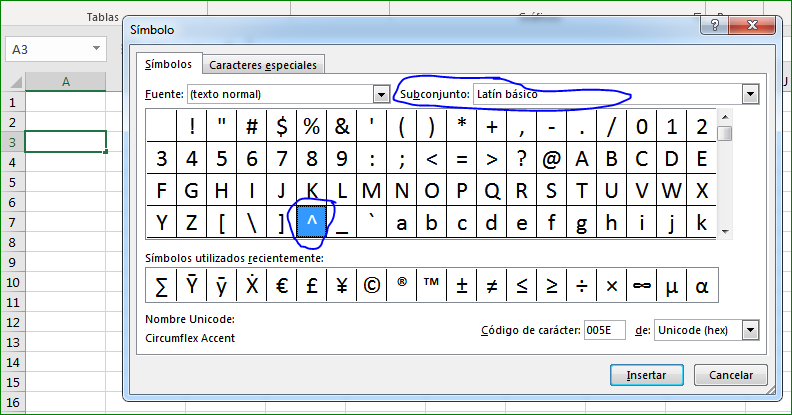This screenshot has width=792, height=415.
Task: Choose the grave accent ` character
Action: coord(372,221)
